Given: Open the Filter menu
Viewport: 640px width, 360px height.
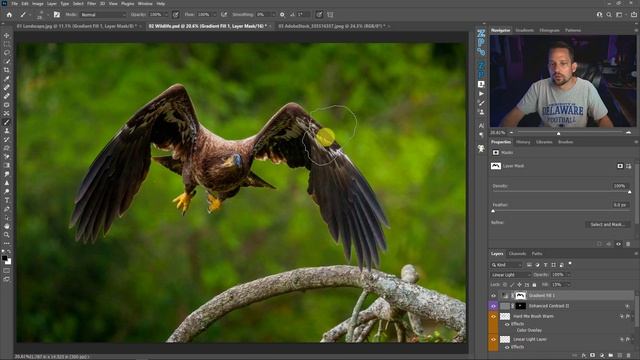Looking at the screenshot, I should point(91,4).
